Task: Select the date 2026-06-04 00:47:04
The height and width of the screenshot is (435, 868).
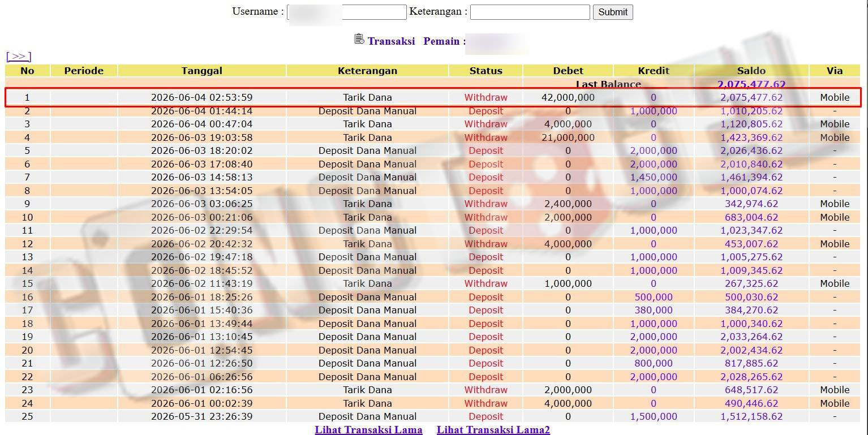Action: point(202,124)
